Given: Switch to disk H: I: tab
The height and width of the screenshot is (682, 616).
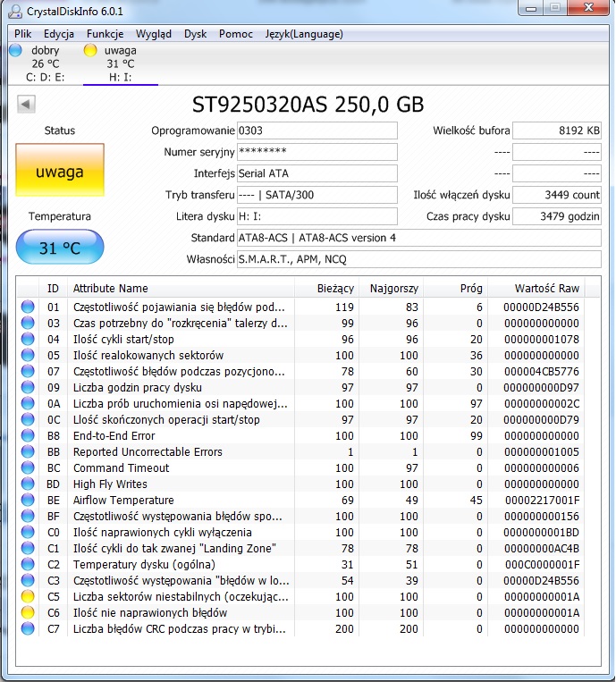Looking at the screenshot, I should [121, 64].
